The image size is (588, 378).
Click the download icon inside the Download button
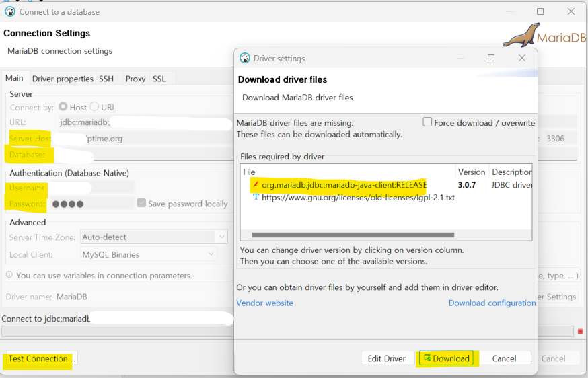click(427, 358)
